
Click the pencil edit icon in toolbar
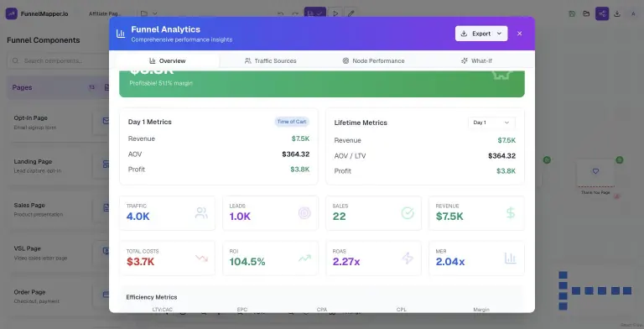[x=351, y=13]
